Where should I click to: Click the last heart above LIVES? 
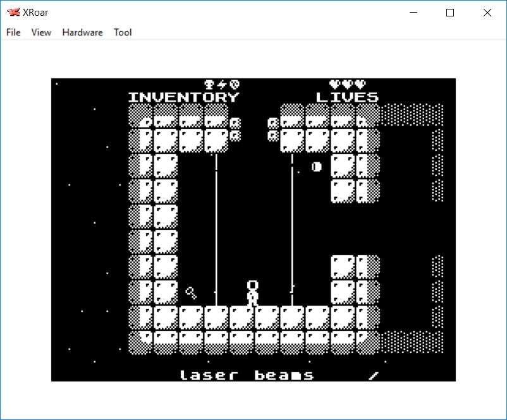(x=360, y=84)
